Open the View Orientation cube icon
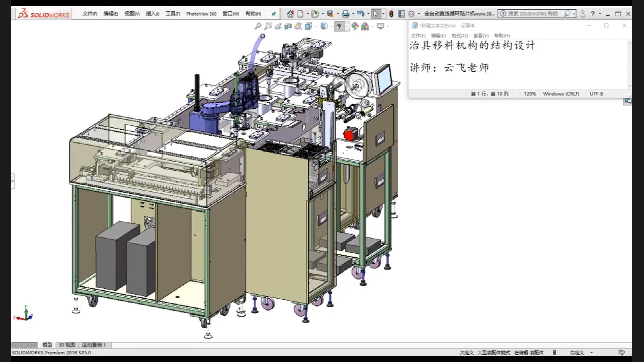The width and height of the screenshot is (644, 362). click(308, 26)
